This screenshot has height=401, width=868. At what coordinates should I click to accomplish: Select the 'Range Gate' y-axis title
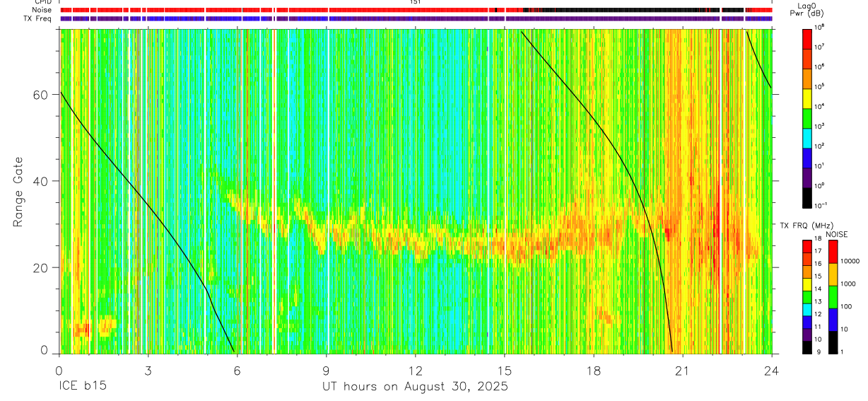(18, 192)
